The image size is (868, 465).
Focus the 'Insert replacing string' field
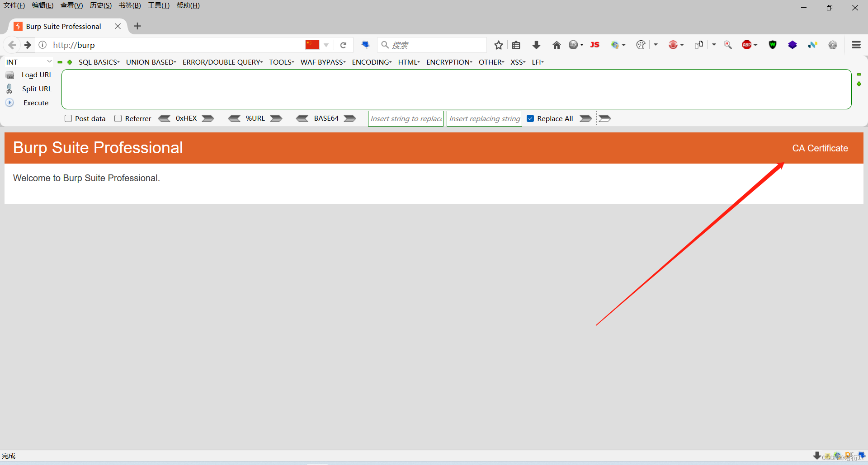tap(484, 118)
